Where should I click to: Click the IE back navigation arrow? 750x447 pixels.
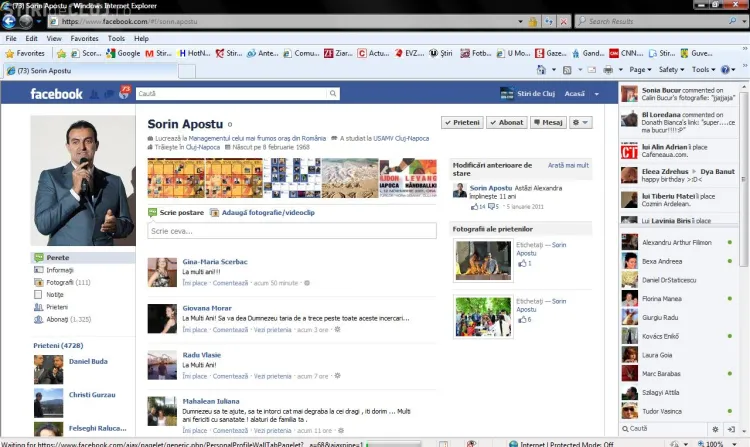12,20
